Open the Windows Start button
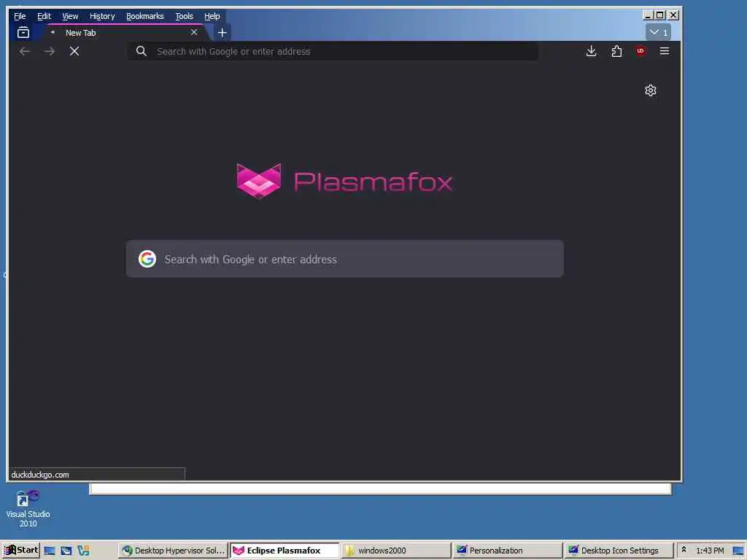 21,550
